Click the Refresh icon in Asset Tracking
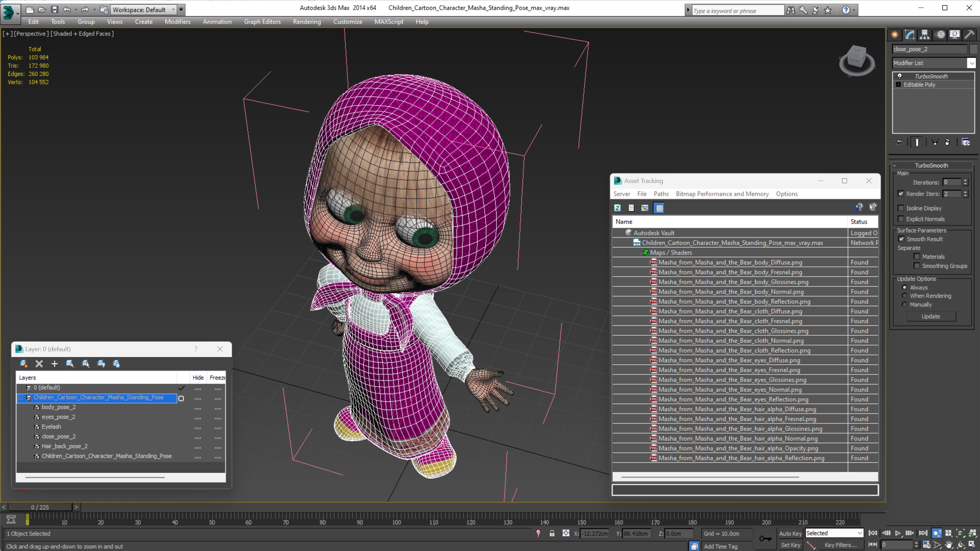This screenshot has width=980, height=551. [618, 208]
